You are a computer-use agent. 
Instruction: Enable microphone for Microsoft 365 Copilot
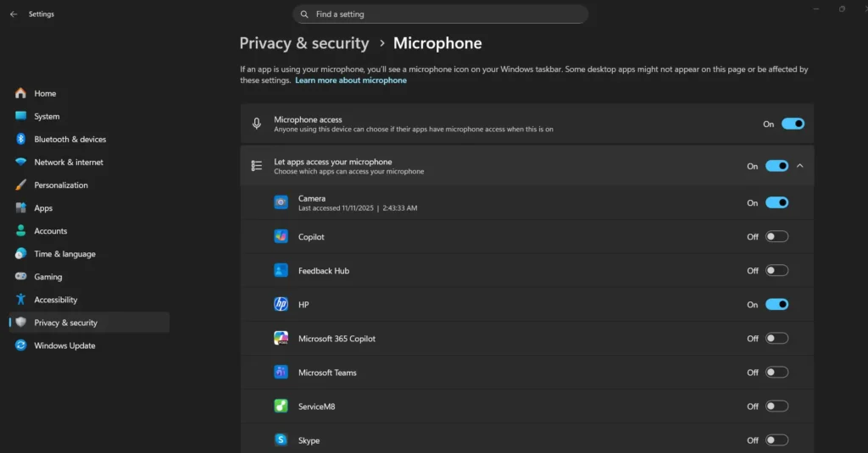(776, 339)
